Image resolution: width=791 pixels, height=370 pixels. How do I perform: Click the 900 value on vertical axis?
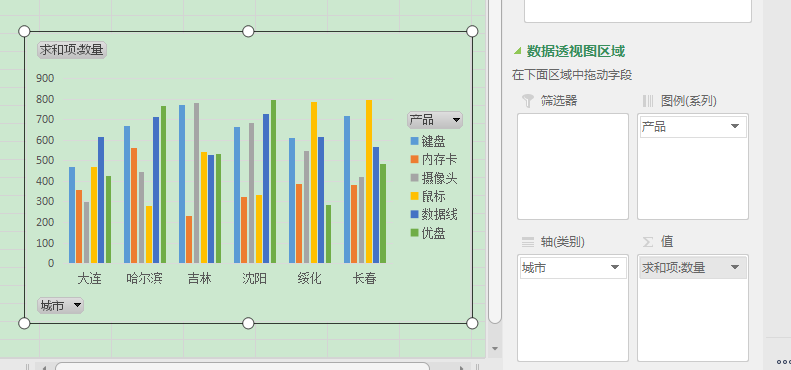coord(45,78)
